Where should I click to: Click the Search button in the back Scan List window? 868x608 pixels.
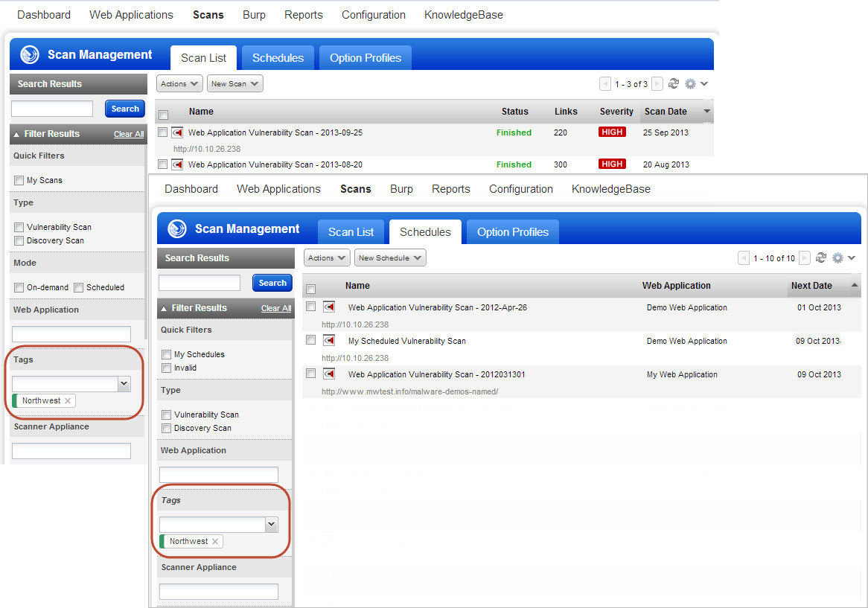(x=125, y=109)
